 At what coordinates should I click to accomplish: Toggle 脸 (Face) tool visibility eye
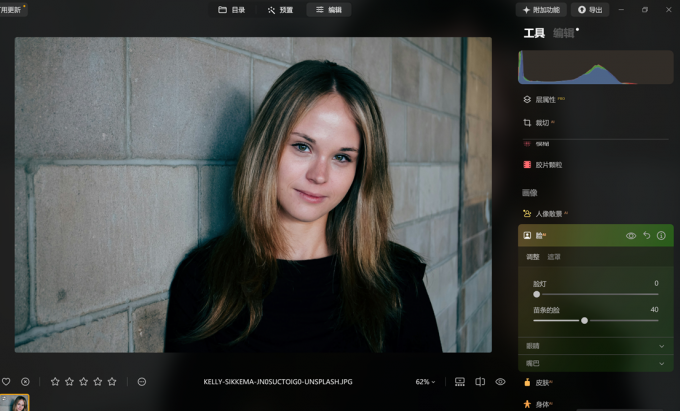click(x=631, y=236)
